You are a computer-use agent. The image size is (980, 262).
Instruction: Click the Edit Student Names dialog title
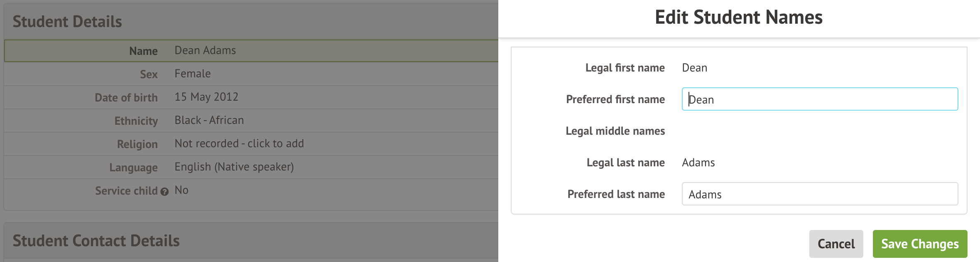[738, 17]
